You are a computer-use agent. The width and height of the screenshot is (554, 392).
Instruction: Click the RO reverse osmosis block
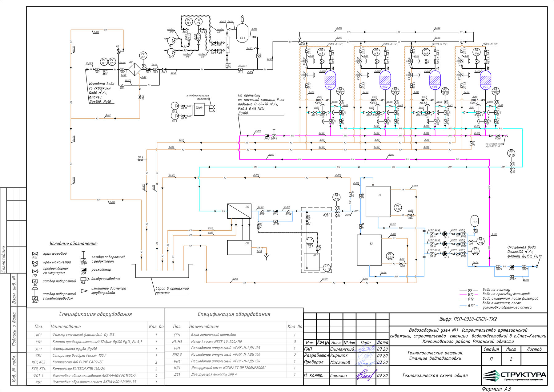coord(239,211)
